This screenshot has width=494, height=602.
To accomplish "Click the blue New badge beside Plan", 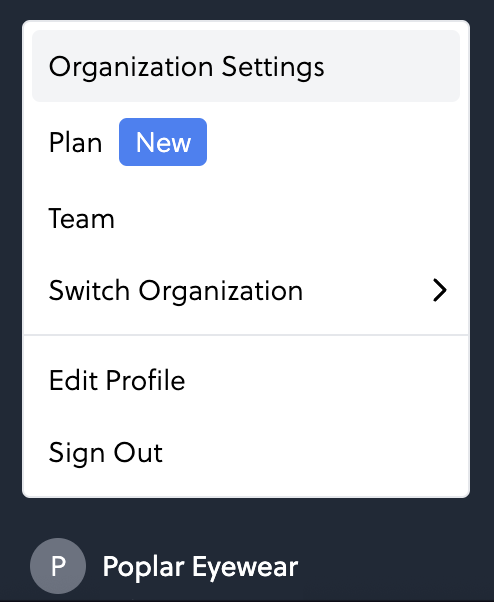I will 163,142.
